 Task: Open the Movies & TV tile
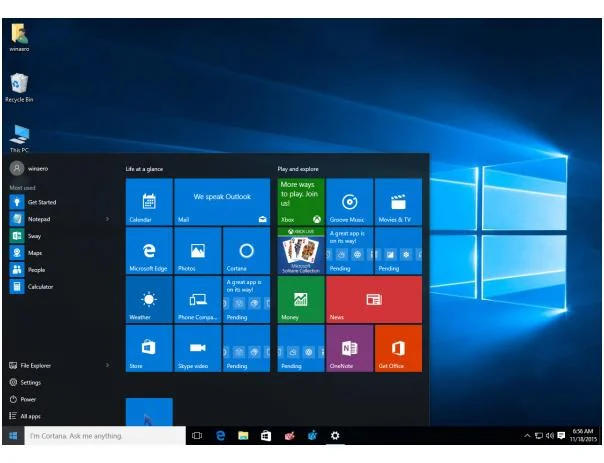(398, 201)
